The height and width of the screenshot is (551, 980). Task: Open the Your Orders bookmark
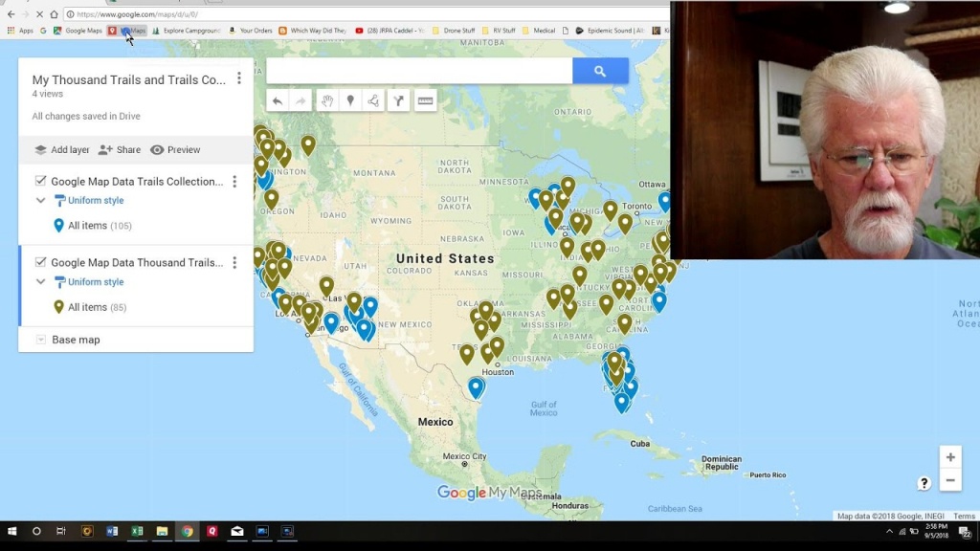[x=250, y=30]
